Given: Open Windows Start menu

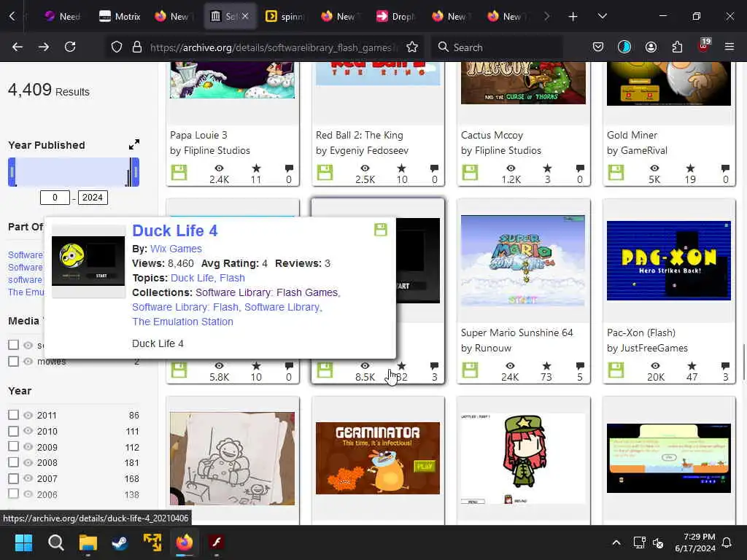Looking at the screenshot, I should pyautogui.click(x=23, y=542).
